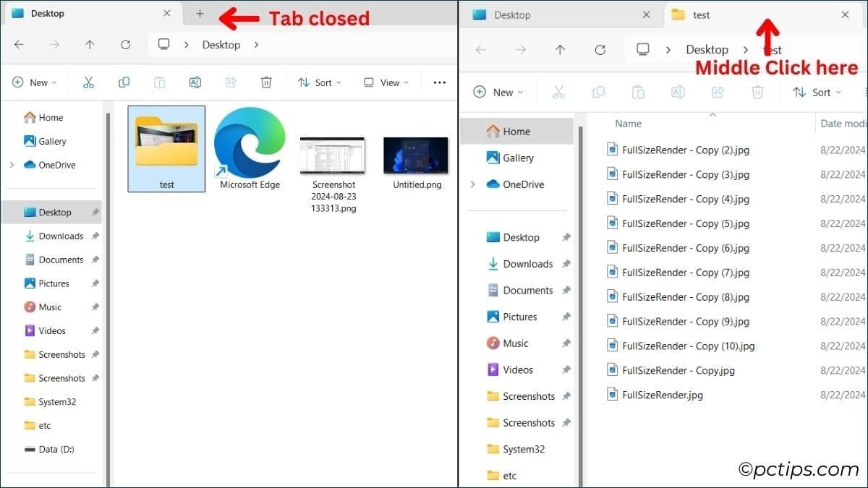Open the Sort dropdown

pyautogui.click(x=319, y=82)
